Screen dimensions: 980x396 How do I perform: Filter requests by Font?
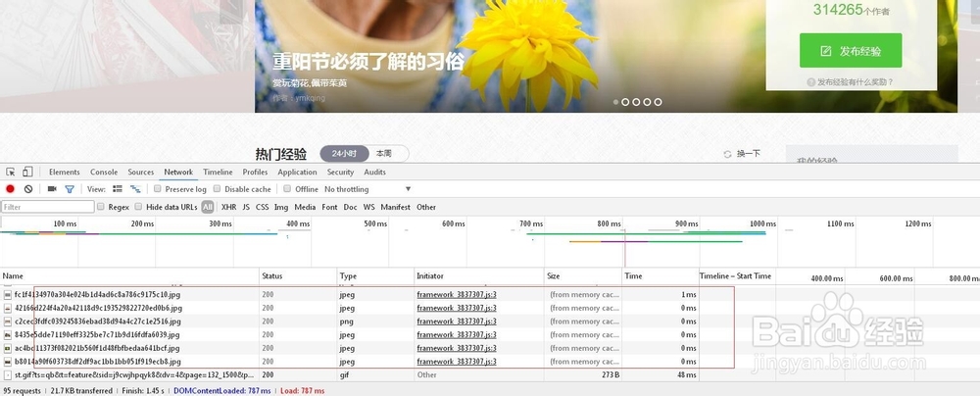[329, 207]
